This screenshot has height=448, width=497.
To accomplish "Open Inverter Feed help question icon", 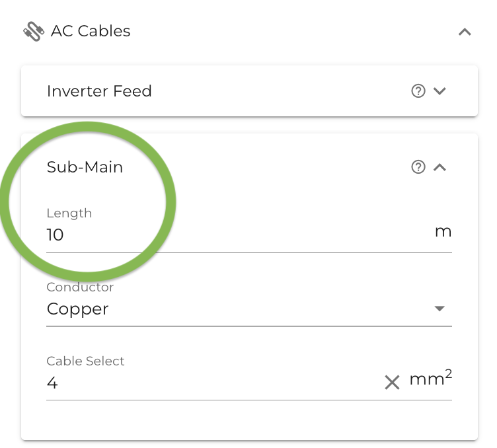I will pos(418,91).
